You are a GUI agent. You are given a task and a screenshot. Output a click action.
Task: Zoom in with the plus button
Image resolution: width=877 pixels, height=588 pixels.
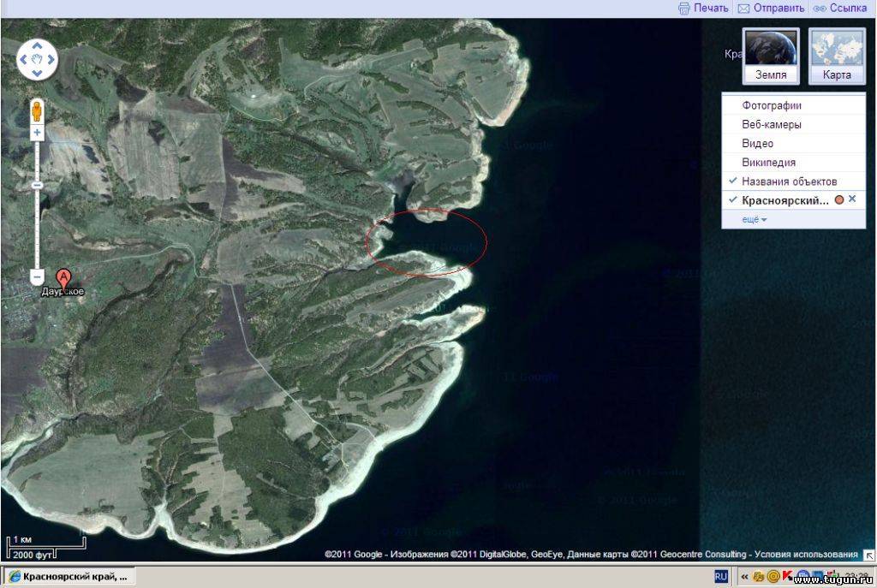tap(37, 133)
